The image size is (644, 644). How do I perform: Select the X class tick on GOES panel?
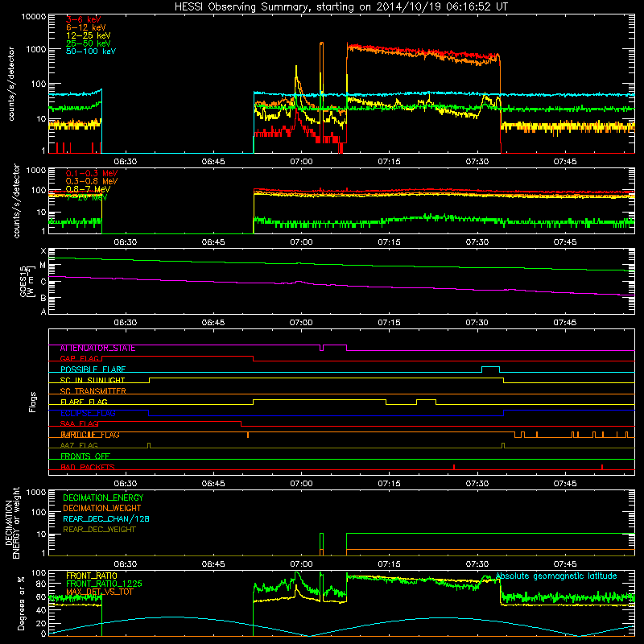[x=43, y=251]
